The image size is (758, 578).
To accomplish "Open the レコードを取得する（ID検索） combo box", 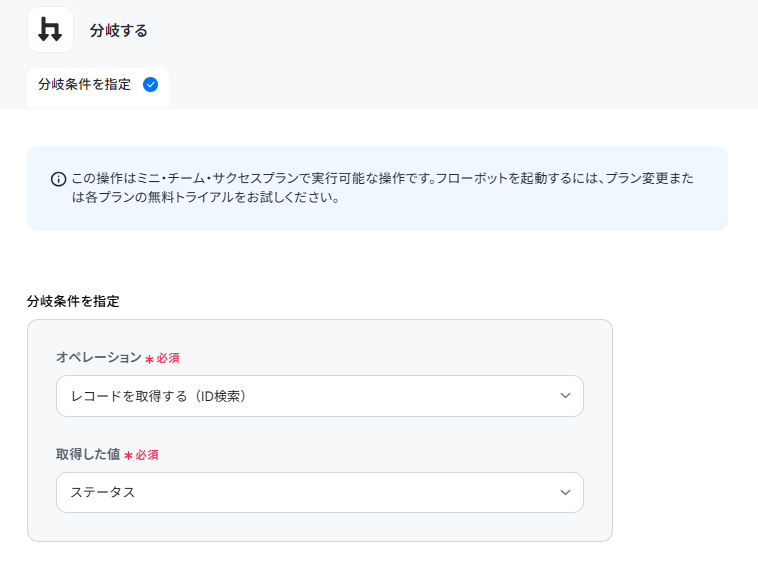I will coord(320,396).
